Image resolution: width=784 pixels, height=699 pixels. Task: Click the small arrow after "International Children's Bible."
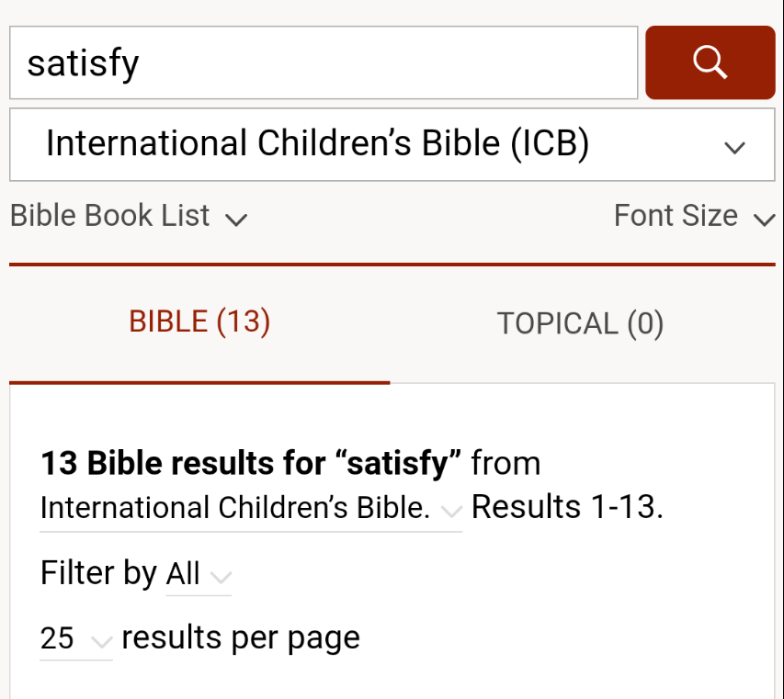pos(450,511)
